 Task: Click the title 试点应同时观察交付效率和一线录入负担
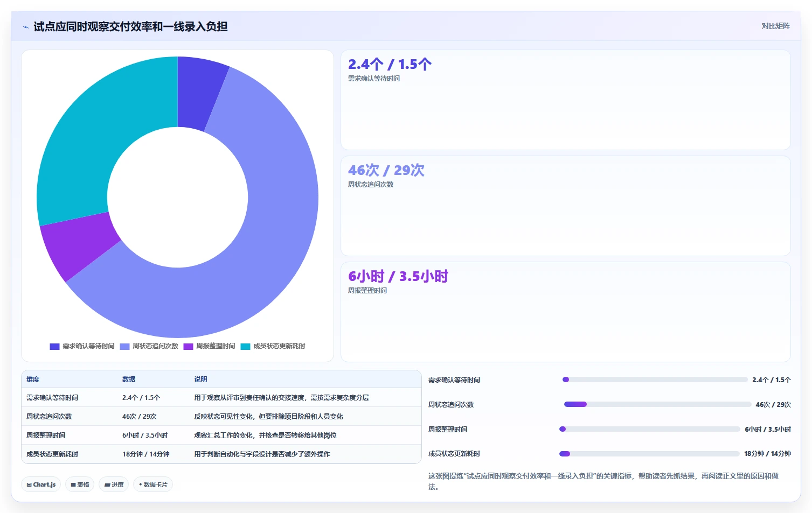pyautogui.click(x=130, y=27)
